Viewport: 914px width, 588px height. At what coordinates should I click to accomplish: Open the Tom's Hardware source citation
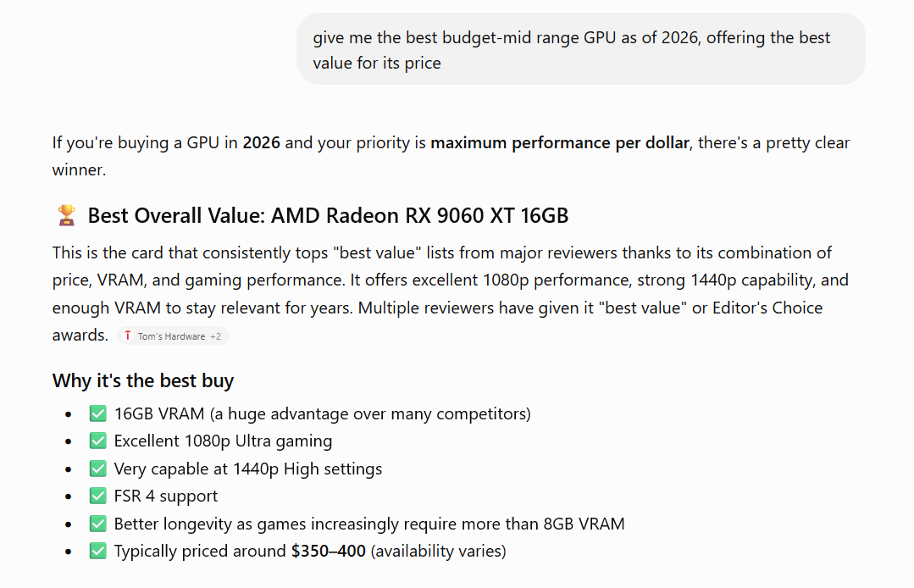(x=173, y=336)
